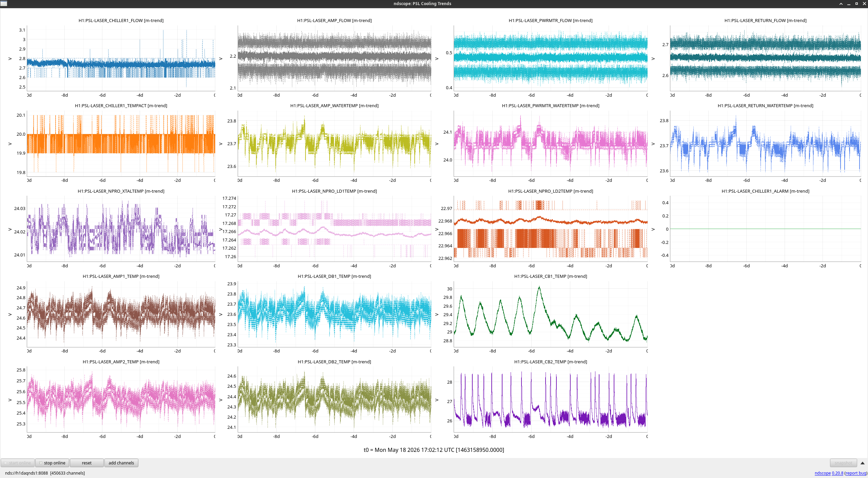Click the 24.03 y-axis tick on NPRO_XTALTEMP
Viewport: 868px width, 478px height.
[20, 209]
